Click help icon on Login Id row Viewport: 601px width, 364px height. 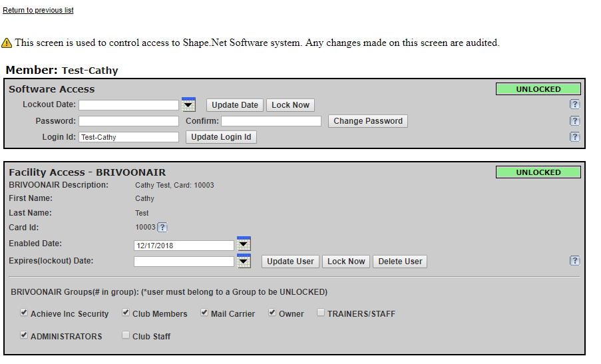pyautogui.click(x=575, y=137)
